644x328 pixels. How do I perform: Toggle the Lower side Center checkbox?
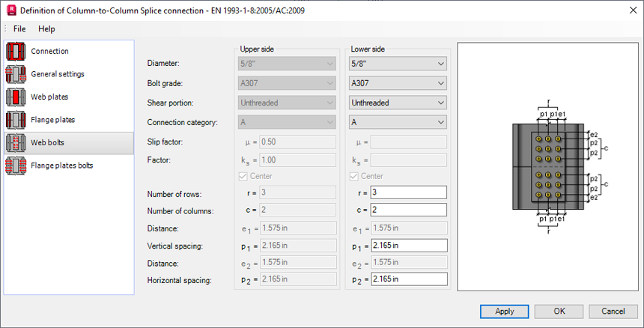[355, 177]
